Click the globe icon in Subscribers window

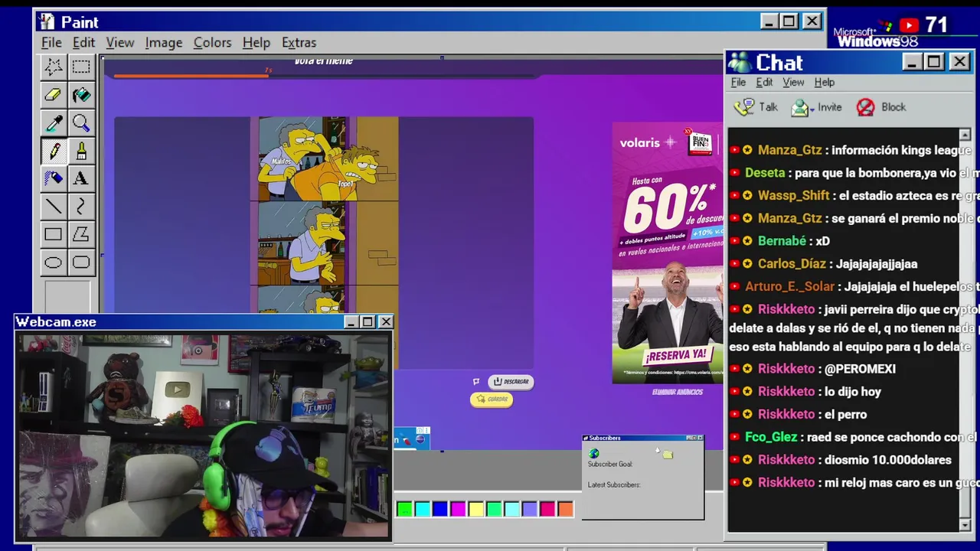click(x=594, y=453)
